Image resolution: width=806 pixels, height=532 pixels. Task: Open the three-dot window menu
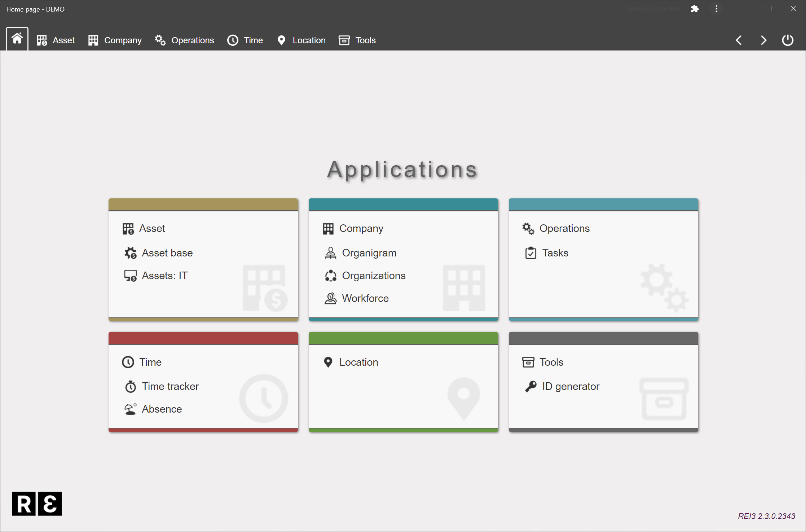point(716,9)
